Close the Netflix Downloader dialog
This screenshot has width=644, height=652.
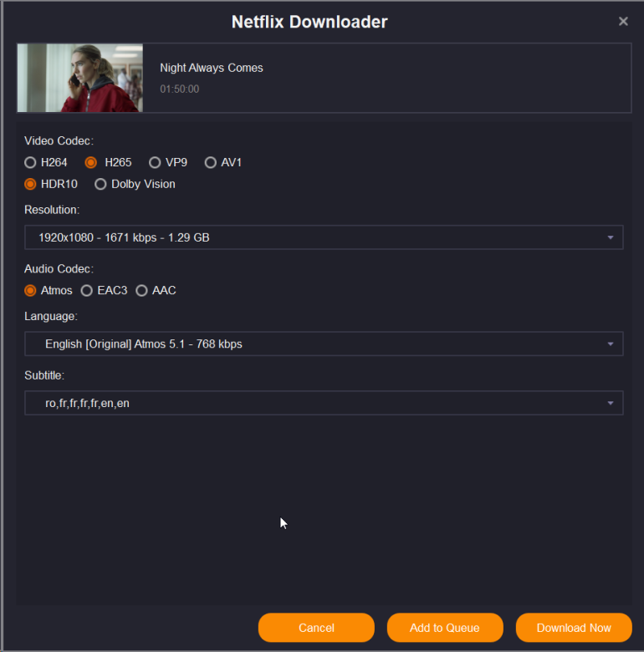[x=623, y=21]
